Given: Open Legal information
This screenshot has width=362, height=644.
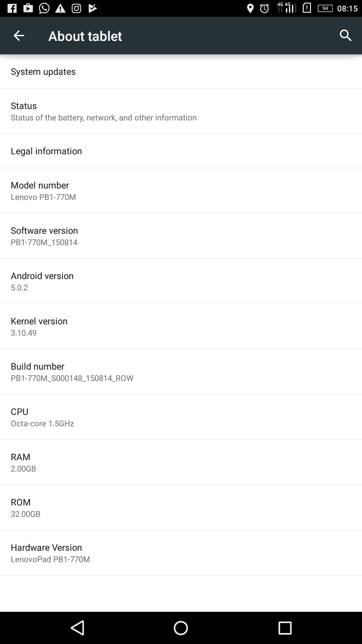Looking at the screenshot, I should [x=181, y=151].
